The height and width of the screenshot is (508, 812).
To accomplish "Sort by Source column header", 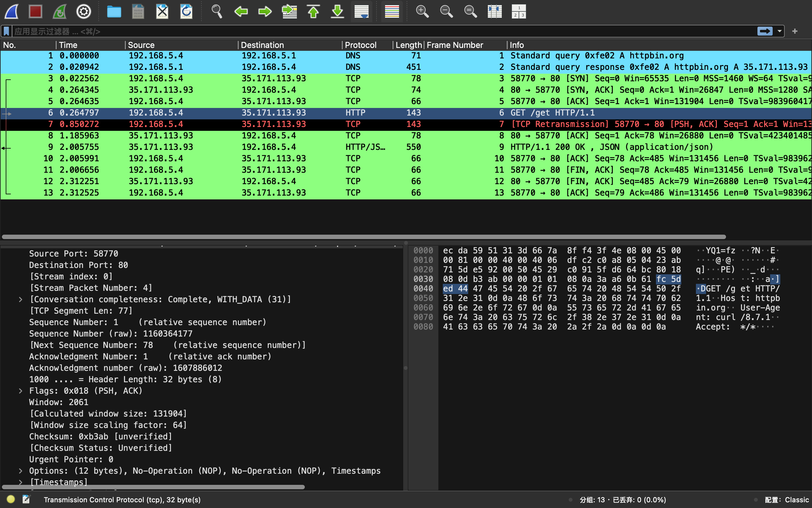I will 181,45.
